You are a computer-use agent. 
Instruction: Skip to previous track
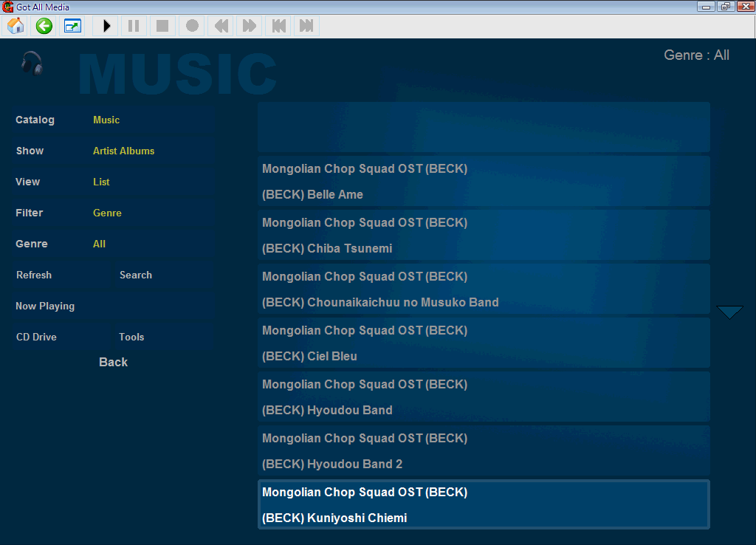click(x=278, y=26)
